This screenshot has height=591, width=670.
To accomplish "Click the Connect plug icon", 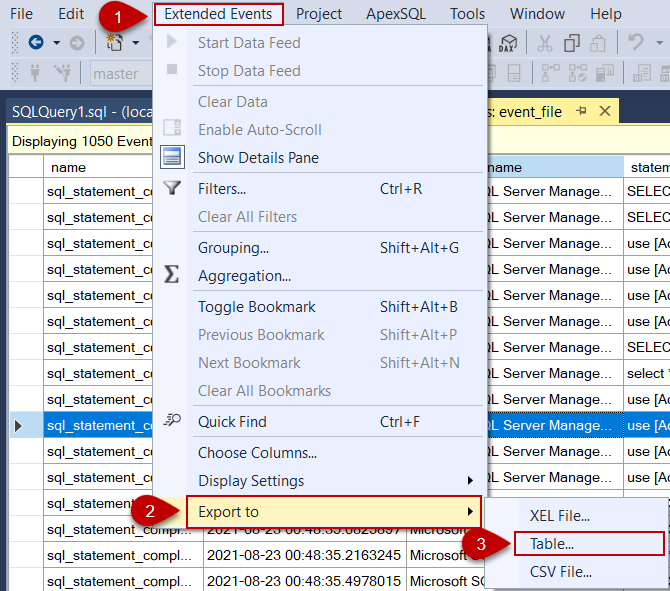I will tap(35, 73).
